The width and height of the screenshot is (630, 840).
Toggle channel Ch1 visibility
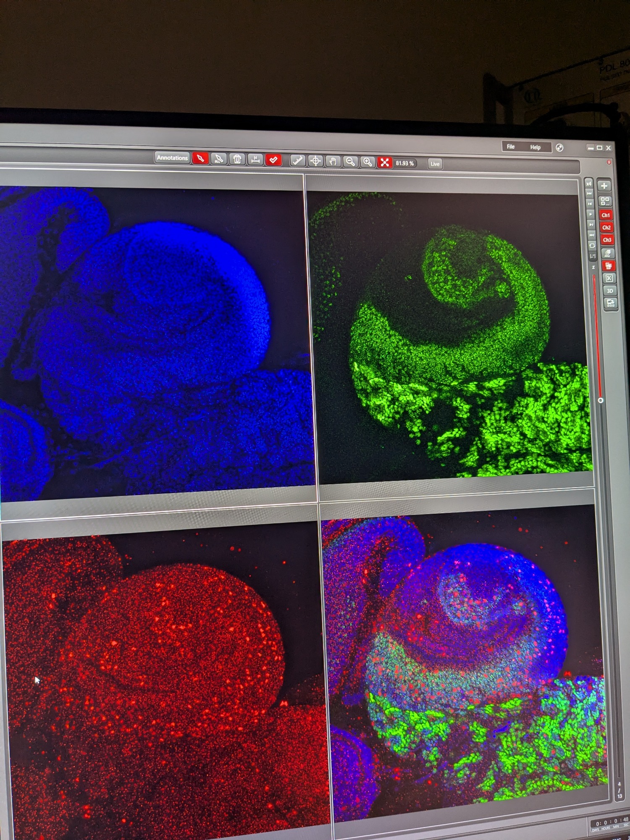pyautogui.click(x=605, y=215)
